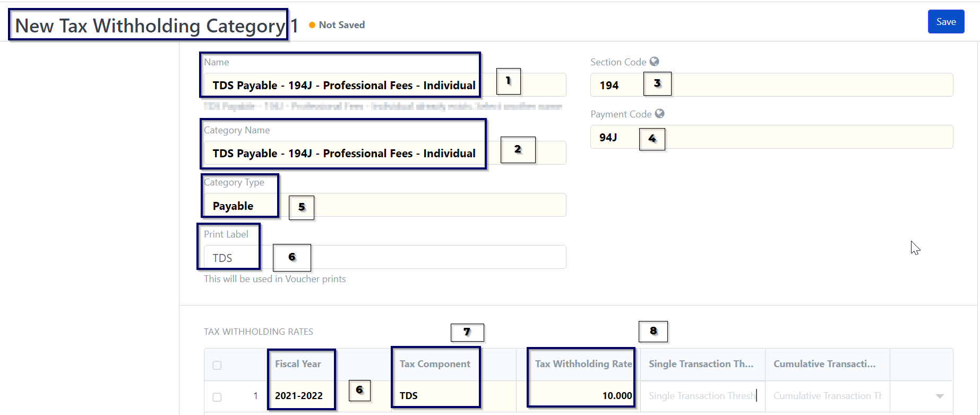Viewport: 980px width, 415px height.
Task: Open the row dropdown arrow in rates table
Action: 940,396
